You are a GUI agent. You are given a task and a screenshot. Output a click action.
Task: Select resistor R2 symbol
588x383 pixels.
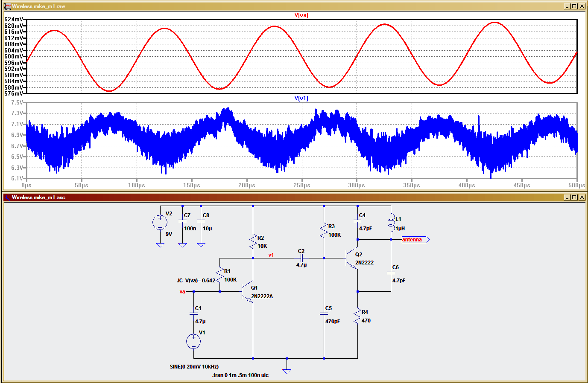[253, 241]
